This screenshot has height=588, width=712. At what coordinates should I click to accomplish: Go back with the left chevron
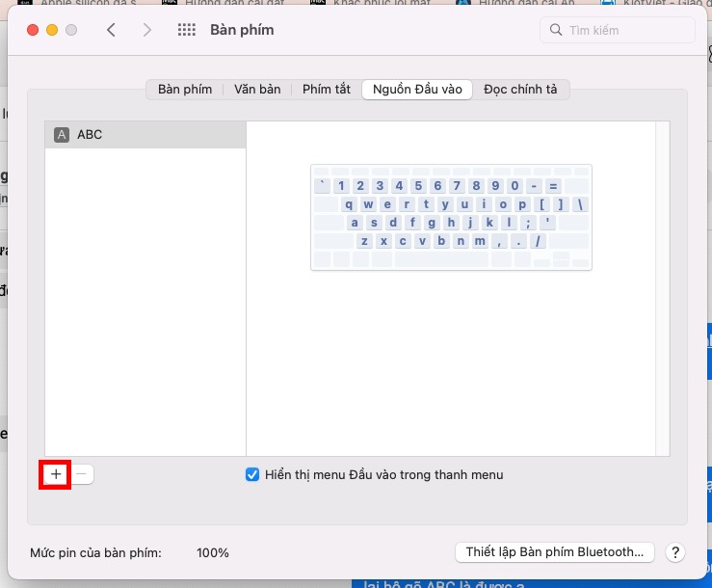(x=111, y=30)
